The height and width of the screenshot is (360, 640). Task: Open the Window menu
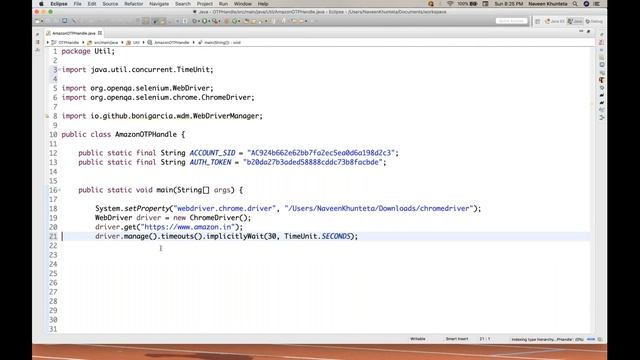pyautogui.click(x=243, y=4)
